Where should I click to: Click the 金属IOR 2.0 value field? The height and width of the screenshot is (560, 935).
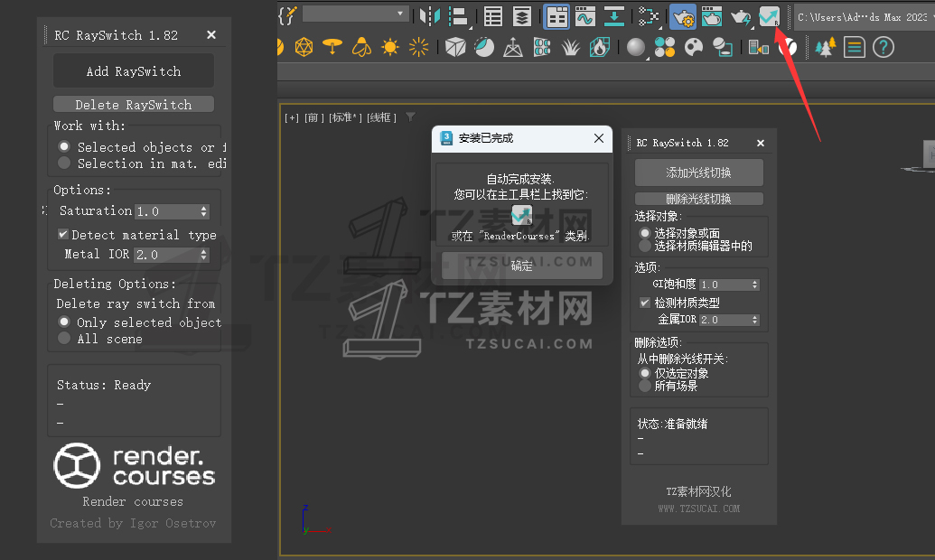coord(725,320)
